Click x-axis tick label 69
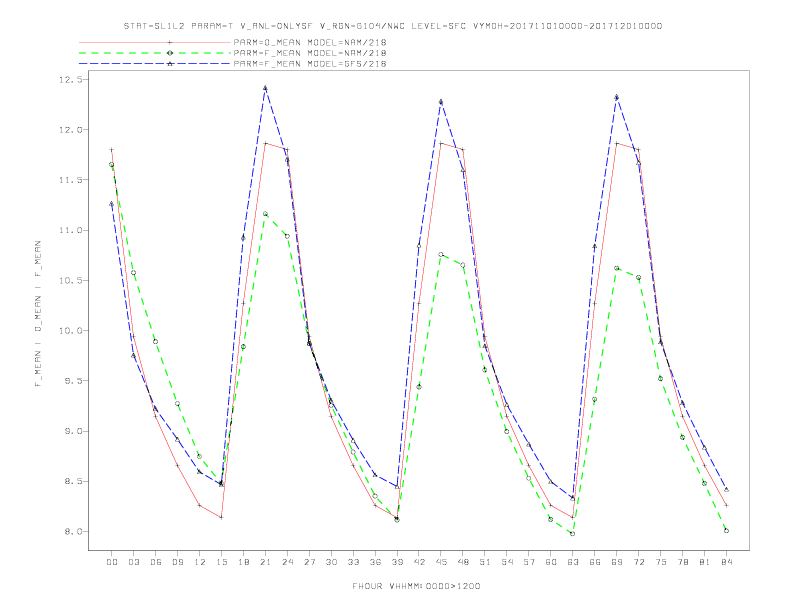Image resolution: width=792 pixels, height=612 pixels. coord(617,562)
